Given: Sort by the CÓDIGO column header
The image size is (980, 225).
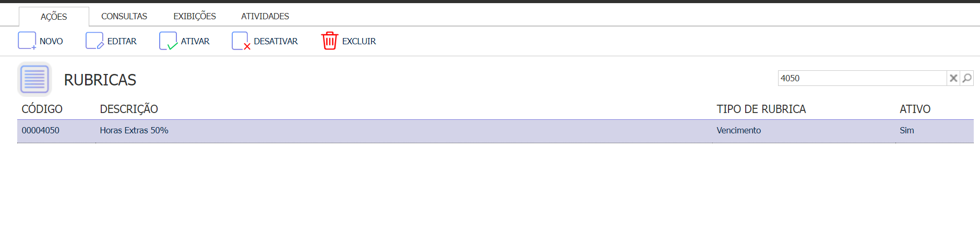Looking at the screenshot, I should [42, 109].
